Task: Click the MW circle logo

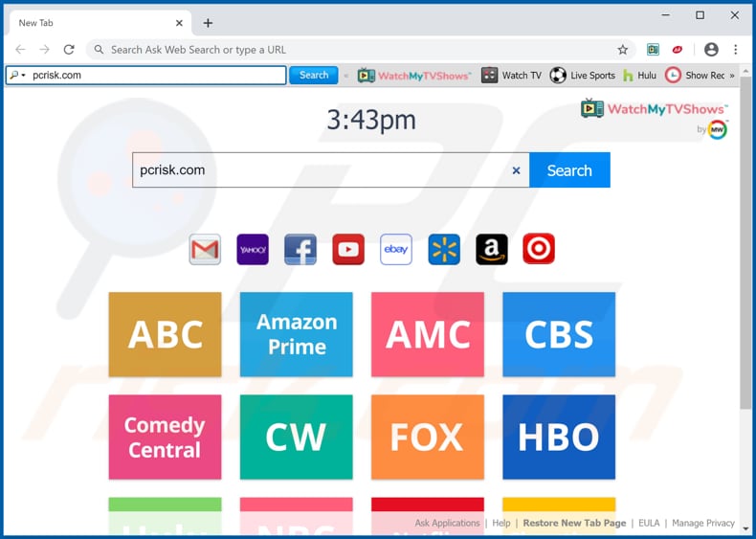Action: (x=718, y=129)
